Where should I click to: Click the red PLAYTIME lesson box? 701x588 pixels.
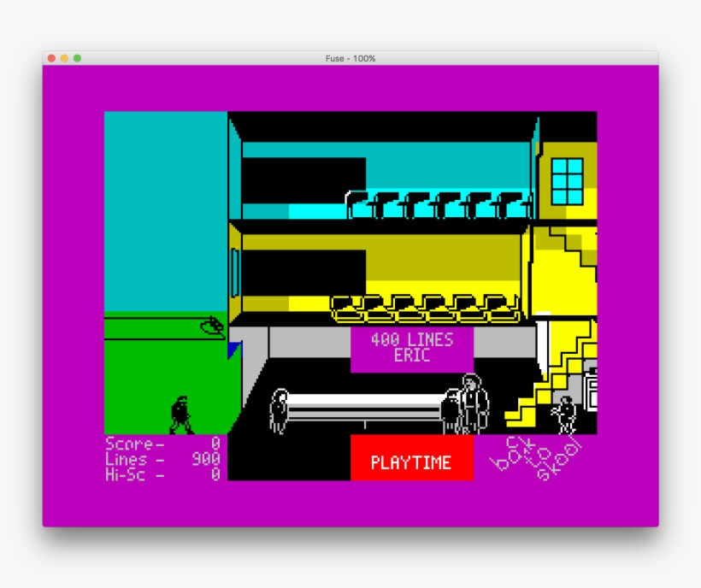[412, 457]
